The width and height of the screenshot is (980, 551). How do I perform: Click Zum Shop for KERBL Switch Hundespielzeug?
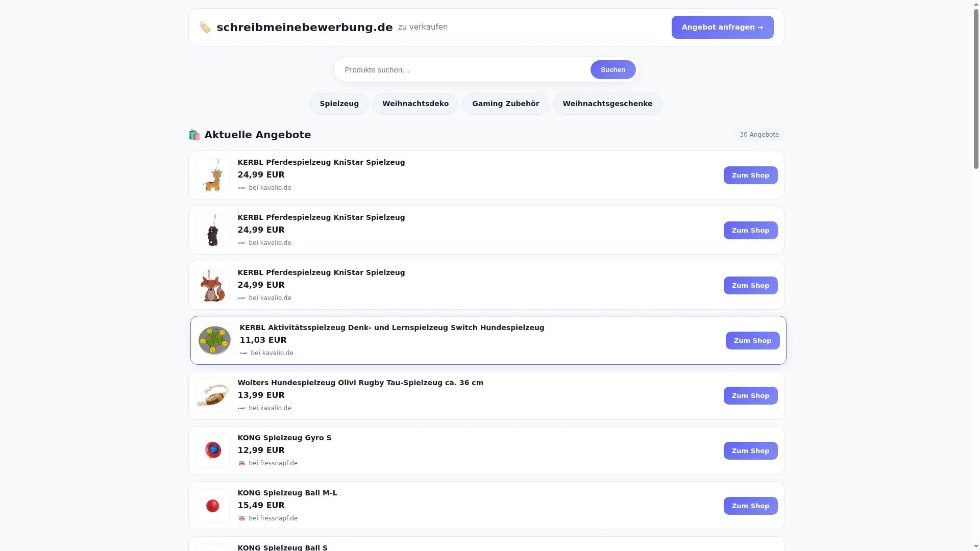tap(752, 340)
